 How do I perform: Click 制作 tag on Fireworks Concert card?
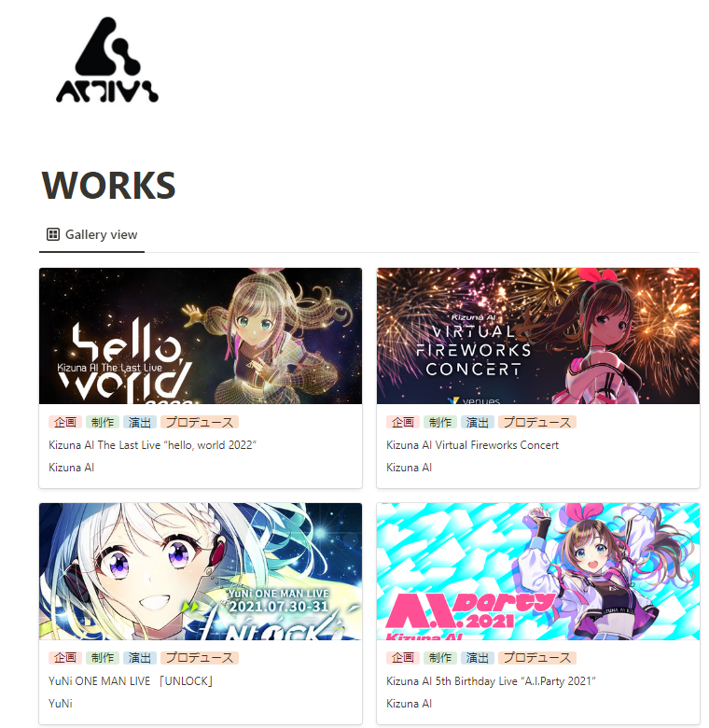click(x=440, y=422)
